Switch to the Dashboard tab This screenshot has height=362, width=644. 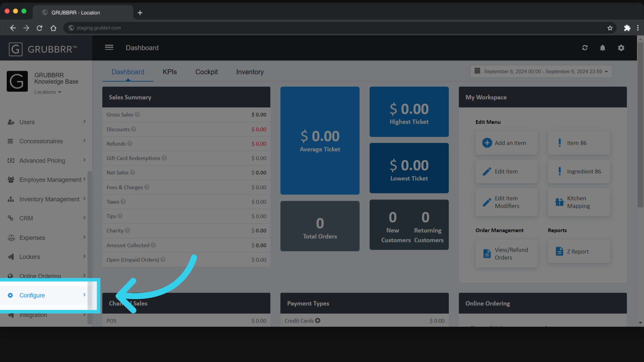128,72
